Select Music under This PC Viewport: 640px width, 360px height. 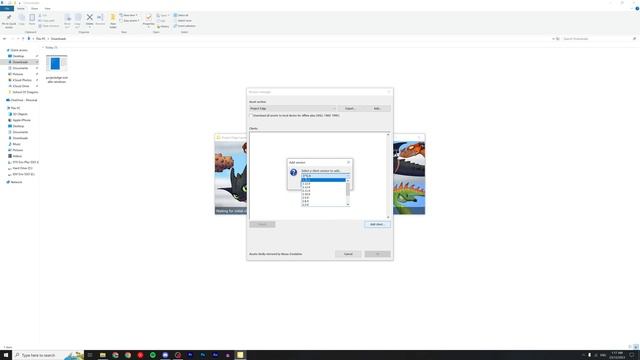16,144
